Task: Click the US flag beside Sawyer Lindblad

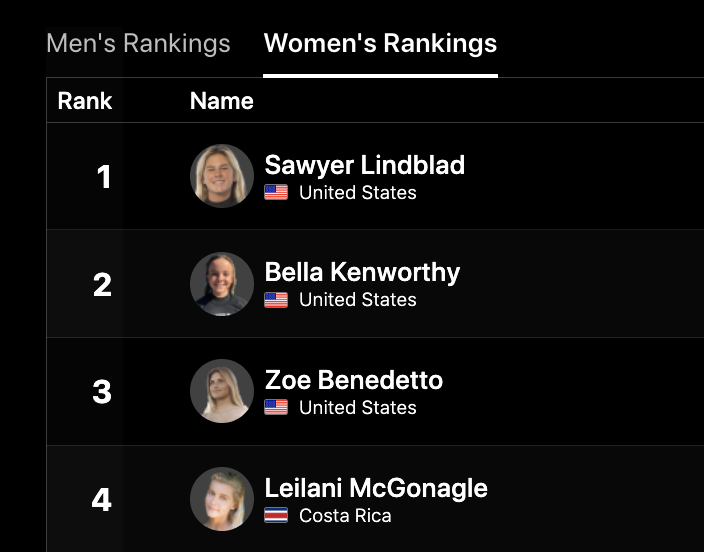Action: pos(276,193)
